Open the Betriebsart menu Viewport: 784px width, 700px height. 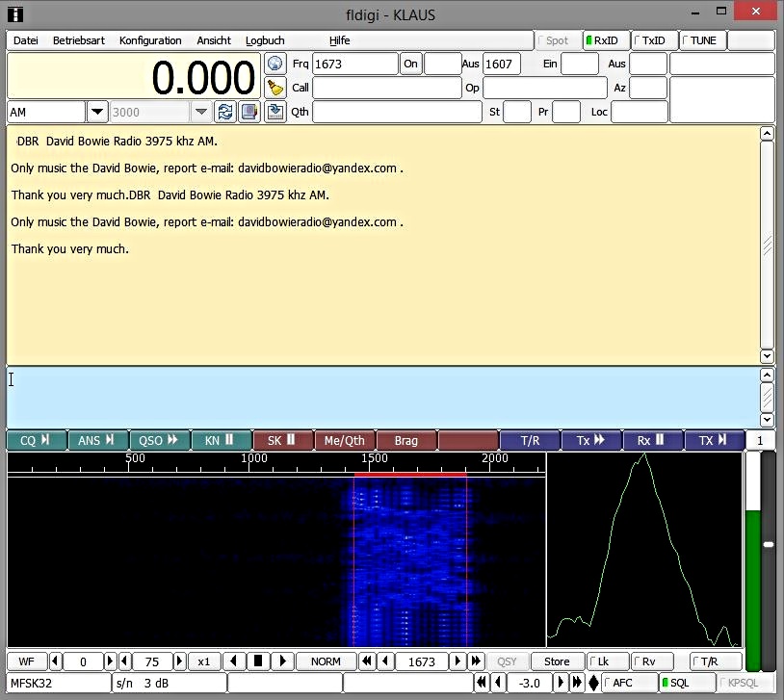coord(79,40)
